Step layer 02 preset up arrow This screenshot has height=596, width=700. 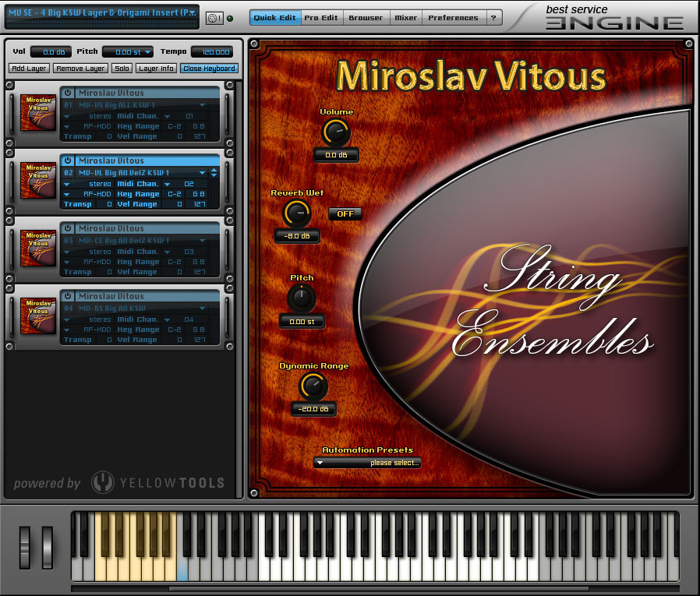(214, 170)
